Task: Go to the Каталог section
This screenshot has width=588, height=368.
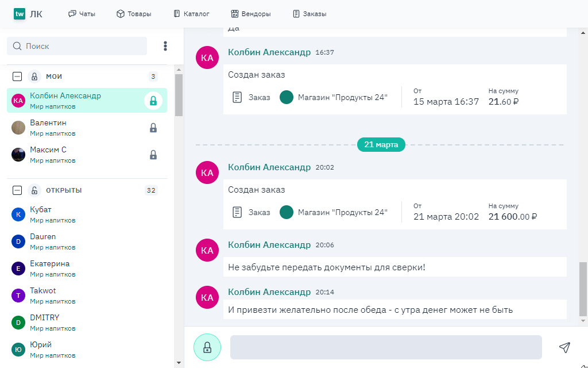Action: pyautogui.click(x=191, y=14)
